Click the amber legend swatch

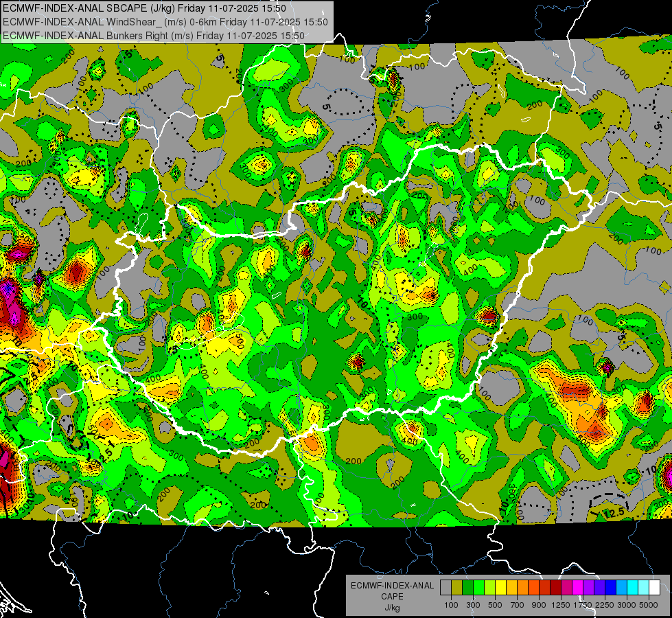511,587
